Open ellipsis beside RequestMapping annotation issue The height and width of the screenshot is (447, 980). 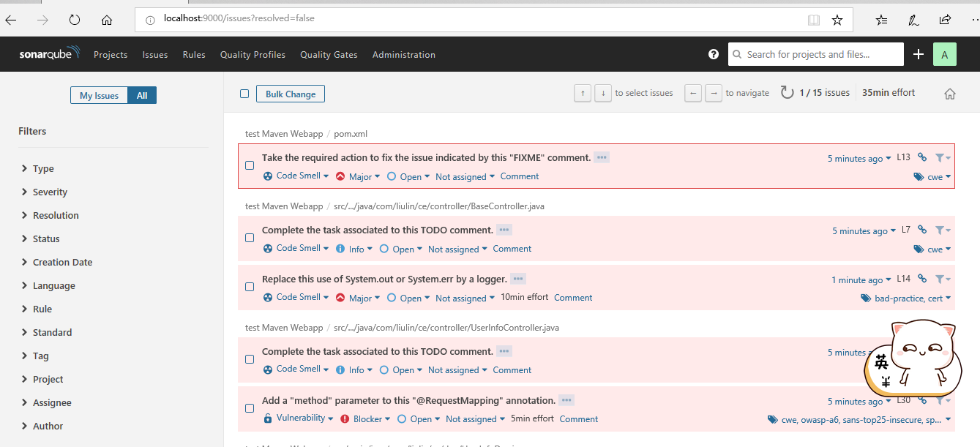[566, 400]
